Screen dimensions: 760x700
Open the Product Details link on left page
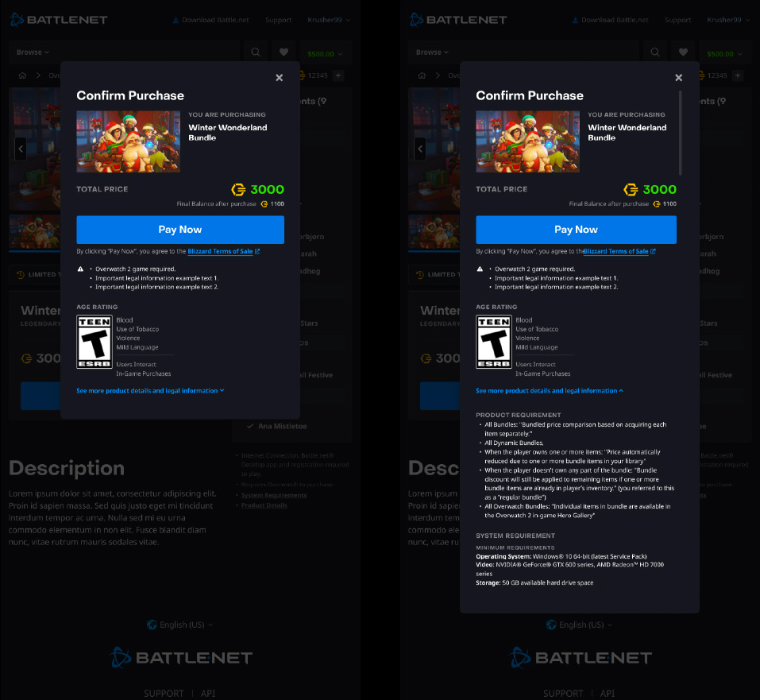[264, 505]
